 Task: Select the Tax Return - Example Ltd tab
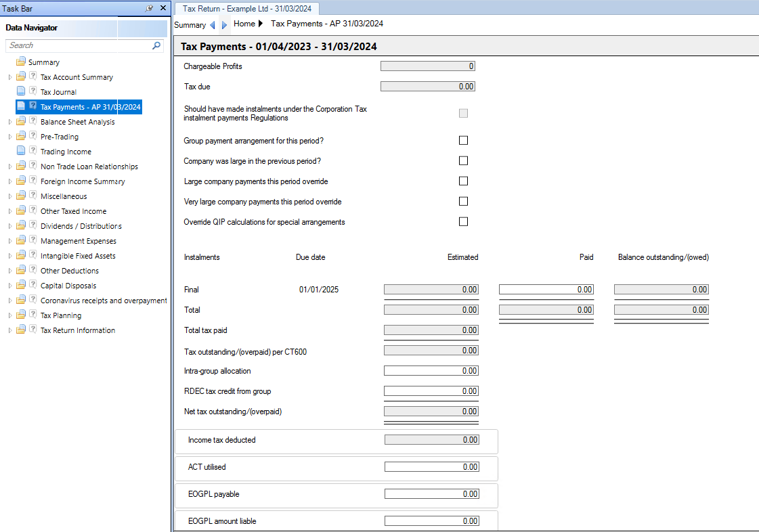247,9
